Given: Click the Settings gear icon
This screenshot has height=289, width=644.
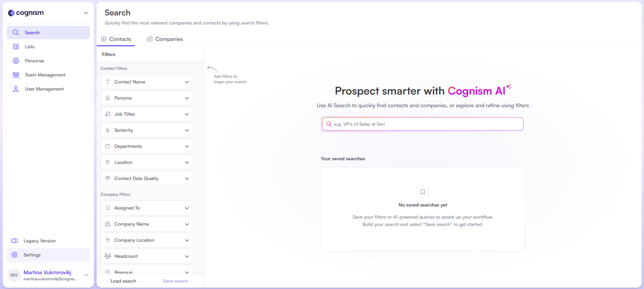Looking at the screenshot, I should 14,255.
